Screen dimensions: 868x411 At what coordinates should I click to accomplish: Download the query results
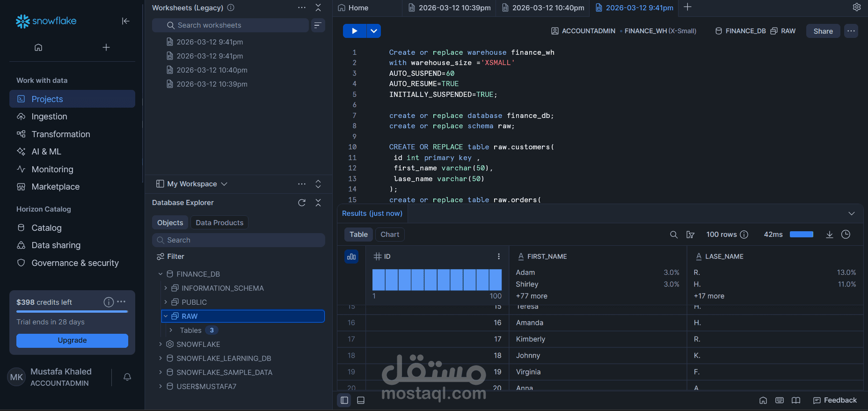coord(830,235)
